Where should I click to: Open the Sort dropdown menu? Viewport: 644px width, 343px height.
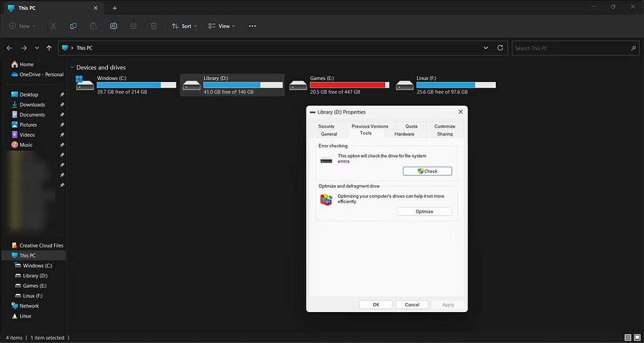(x=184, y=26)
